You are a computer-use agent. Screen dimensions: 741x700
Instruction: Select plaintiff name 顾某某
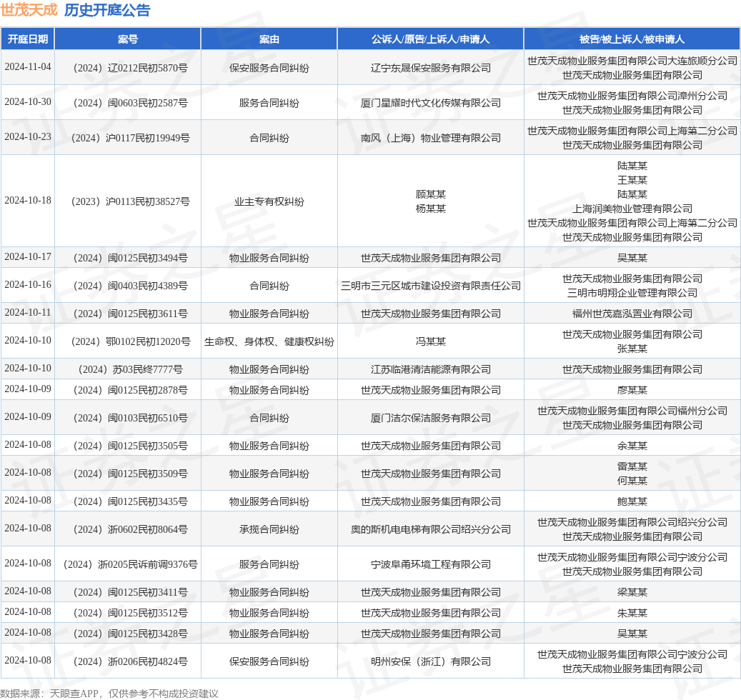pos(430,194)
